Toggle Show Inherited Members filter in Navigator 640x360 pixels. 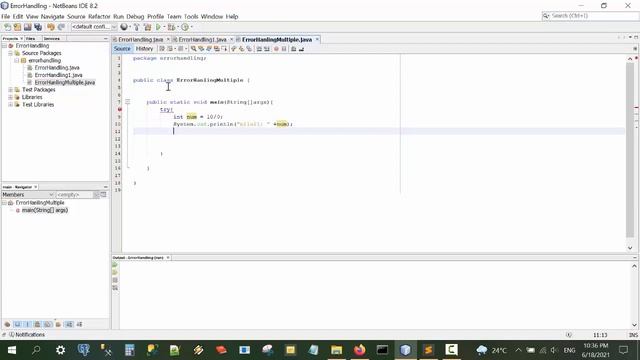[7, 324]
